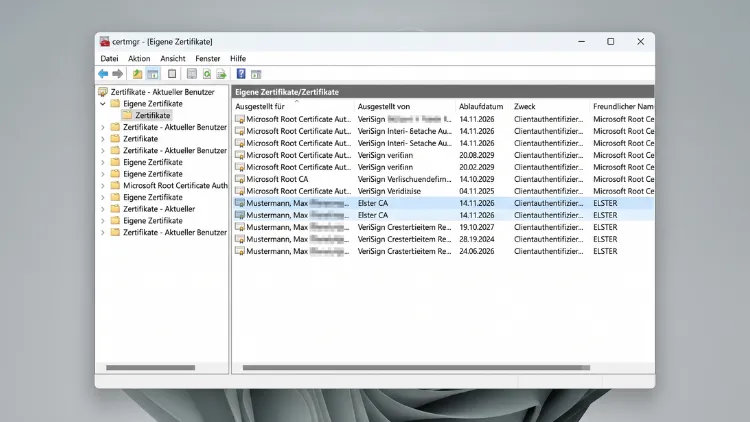Collapse the expanded Eigene Zertifikate node

click(103, 103)
